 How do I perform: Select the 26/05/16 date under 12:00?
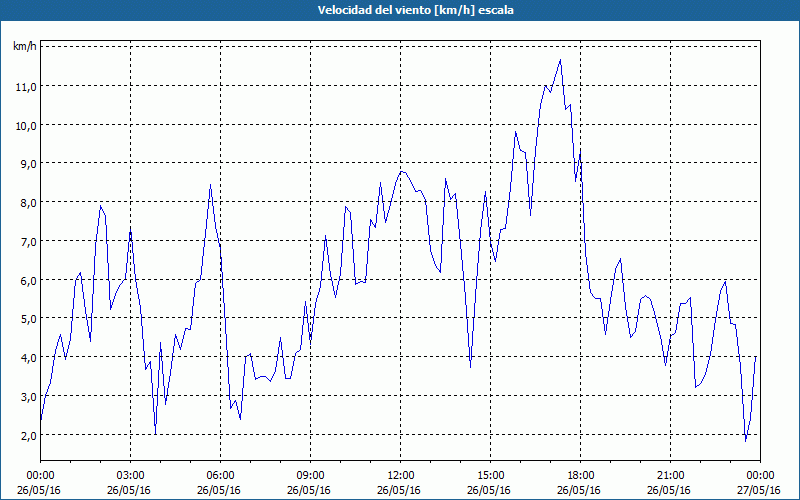(x=399, y=490)
